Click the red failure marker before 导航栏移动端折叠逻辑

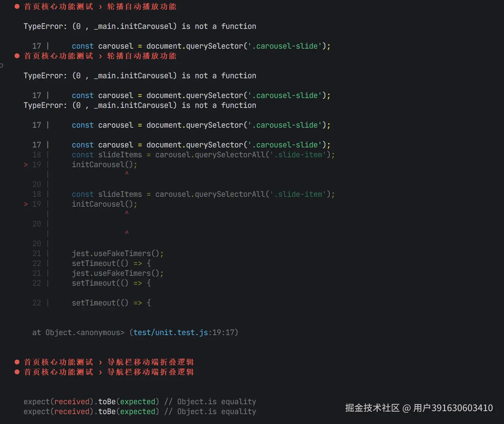(x=17, y=362)
